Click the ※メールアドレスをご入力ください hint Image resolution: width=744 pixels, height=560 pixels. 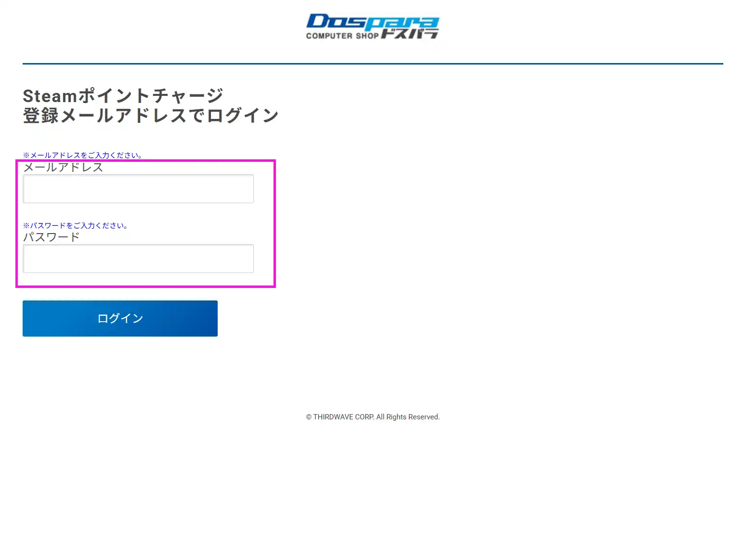82,155
